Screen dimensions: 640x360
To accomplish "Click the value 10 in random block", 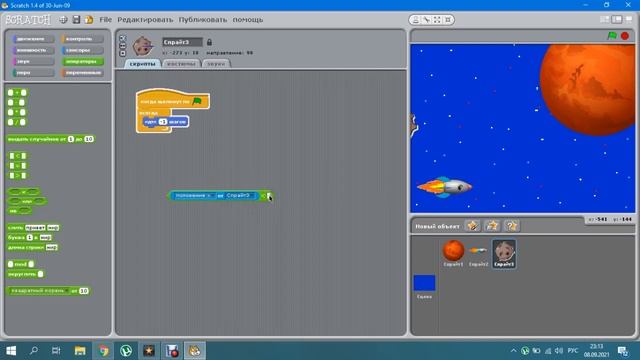I will click(x=89, y=139).
